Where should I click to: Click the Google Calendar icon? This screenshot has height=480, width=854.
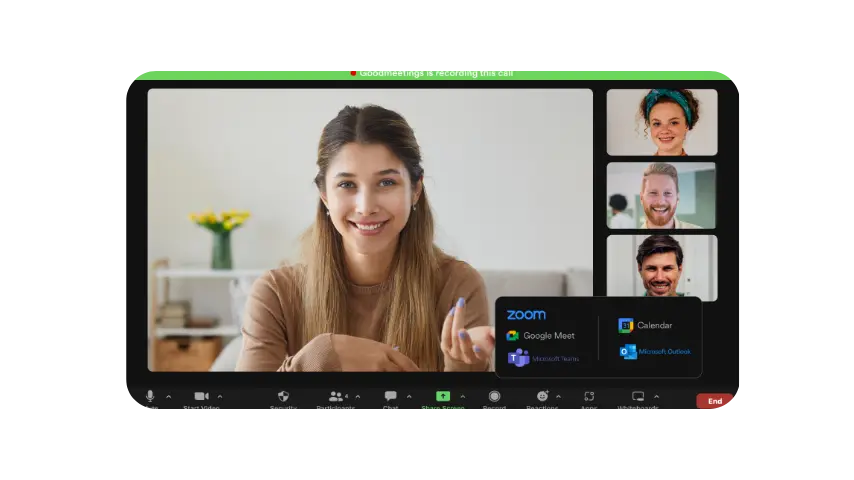click(626, 325)
